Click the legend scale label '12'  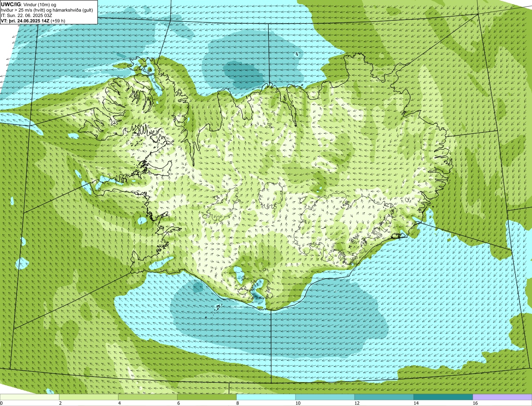[357, 403]
